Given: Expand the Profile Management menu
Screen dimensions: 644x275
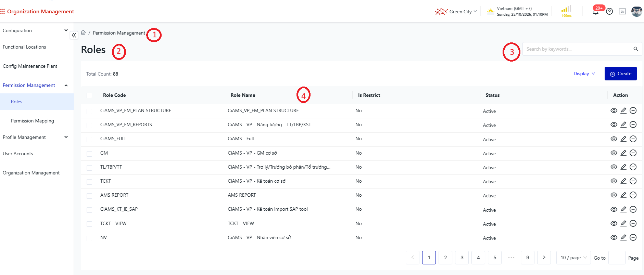Looking at the screenshot, I should click(37, 137).
